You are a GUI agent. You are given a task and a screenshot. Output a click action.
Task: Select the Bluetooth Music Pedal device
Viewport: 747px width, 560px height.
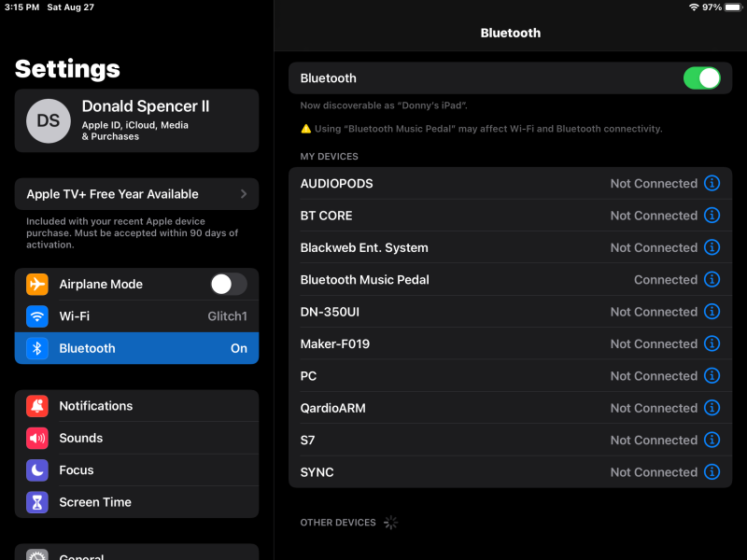(x=510, y=279)
